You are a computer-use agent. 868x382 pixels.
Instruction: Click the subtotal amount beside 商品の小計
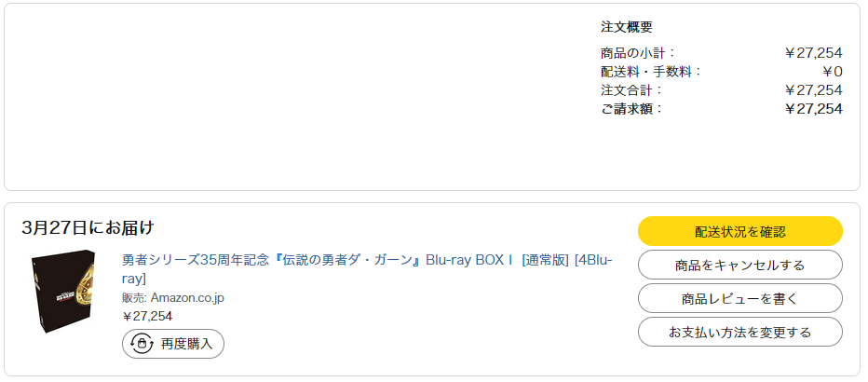point(813,53)
